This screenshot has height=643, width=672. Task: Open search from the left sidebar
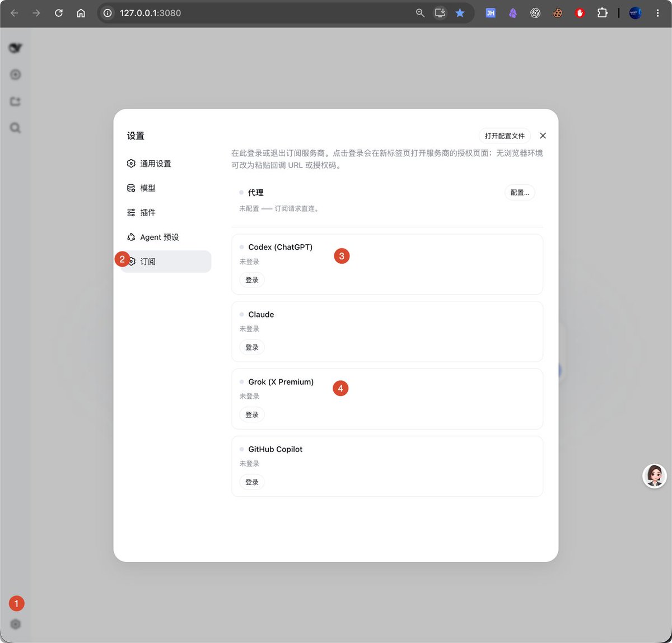tap(16, 128)
